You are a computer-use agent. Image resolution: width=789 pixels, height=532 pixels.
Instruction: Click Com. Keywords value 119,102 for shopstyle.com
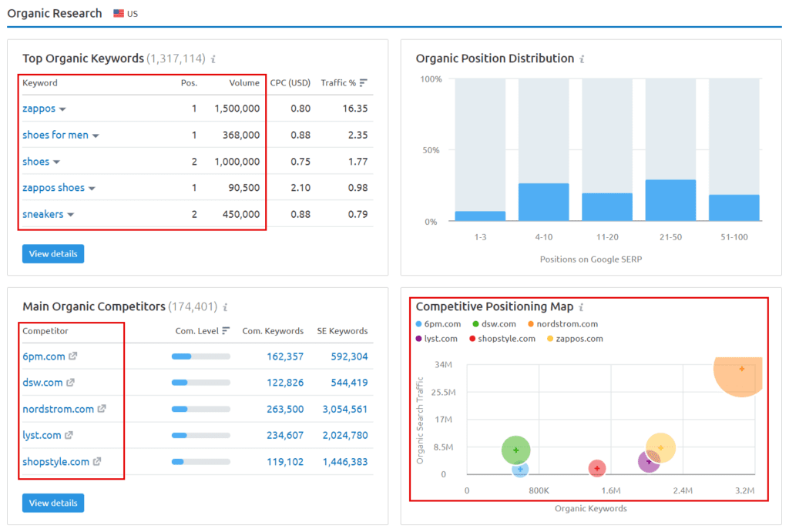[x=285, y=462]
